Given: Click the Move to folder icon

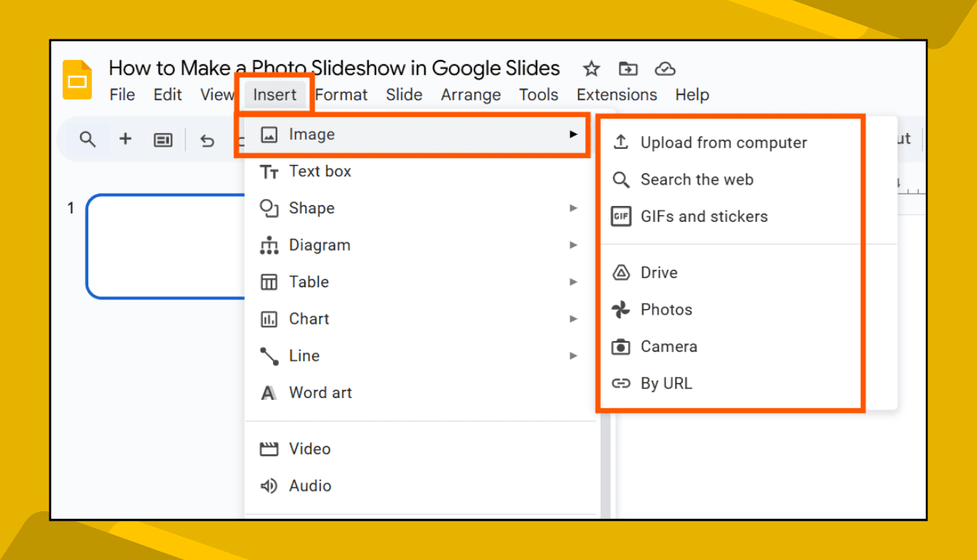Looking at the screenshot, I should coord(628,68).
